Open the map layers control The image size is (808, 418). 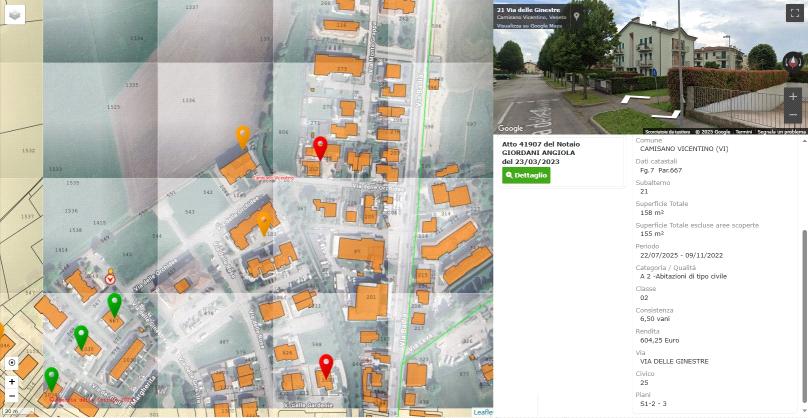(16, 14)
